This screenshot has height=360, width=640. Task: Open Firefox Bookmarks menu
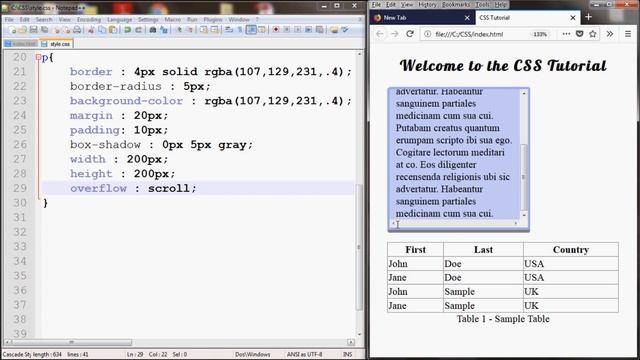[x=456, y=4]
